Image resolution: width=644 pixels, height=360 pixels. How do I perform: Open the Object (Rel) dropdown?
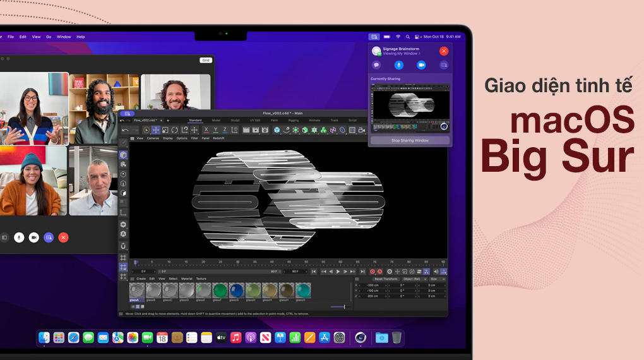tap(414, 279)
